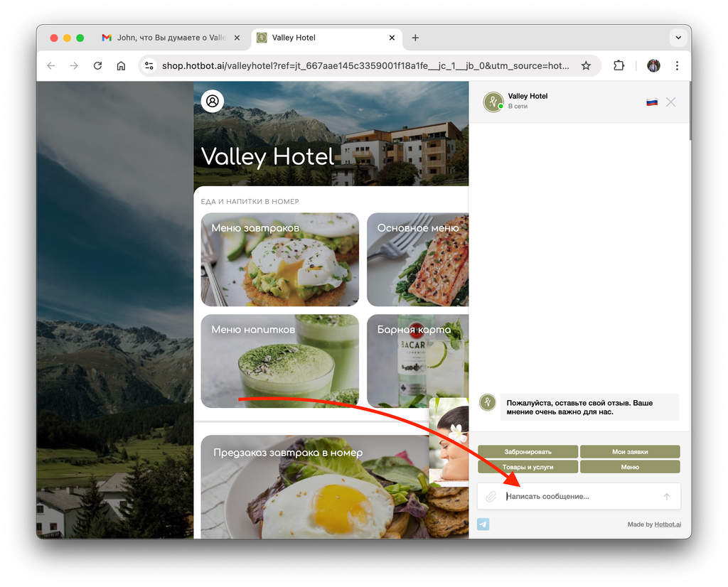Click the Забронировать button
728x587 pixels.
pyautogui.click(x=528, y=451)
